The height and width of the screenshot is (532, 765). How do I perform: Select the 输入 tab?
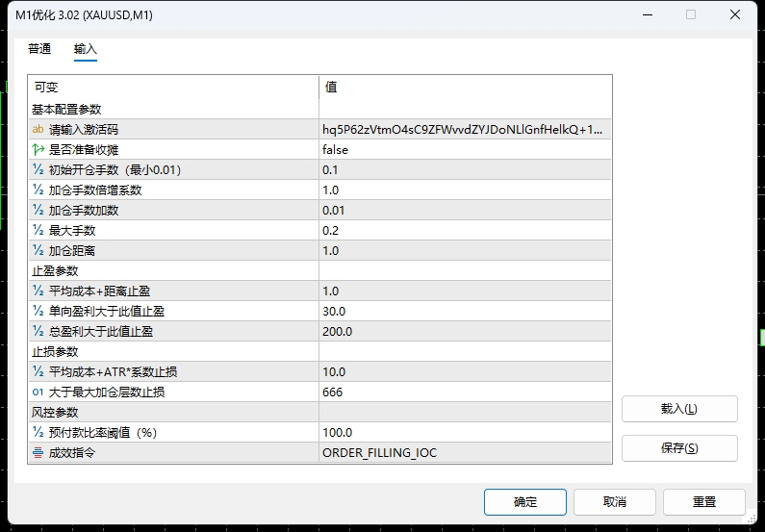tap(86, 49)
